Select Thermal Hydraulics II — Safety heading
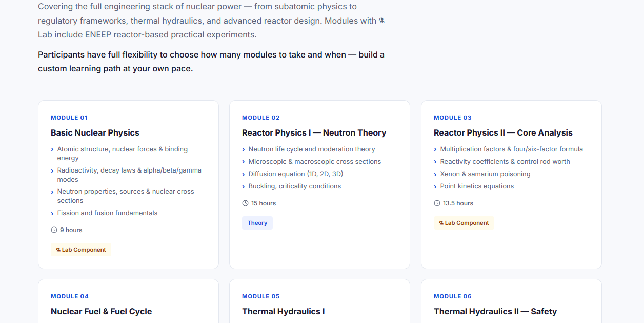644x323 pixels. point(495,311)
